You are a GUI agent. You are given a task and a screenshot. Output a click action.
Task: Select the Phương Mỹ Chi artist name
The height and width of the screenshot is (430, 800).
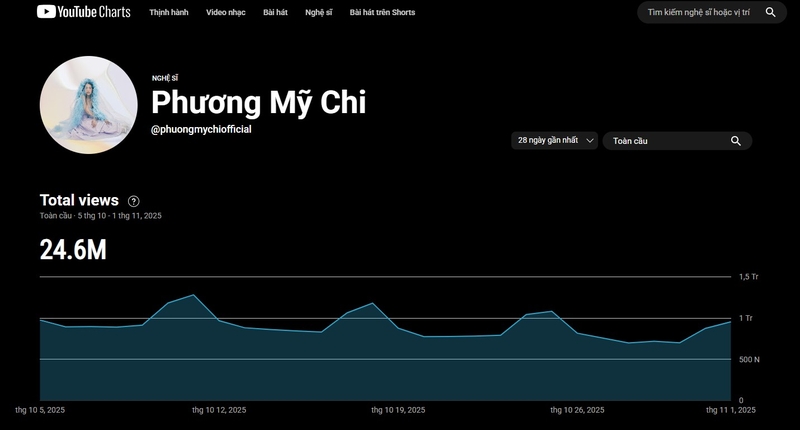259,103
